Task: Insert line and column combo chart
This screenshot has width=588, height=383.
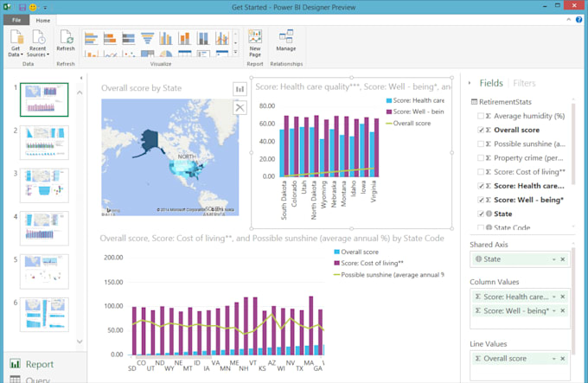Action: pyautogui.click(x=222, y=38)
